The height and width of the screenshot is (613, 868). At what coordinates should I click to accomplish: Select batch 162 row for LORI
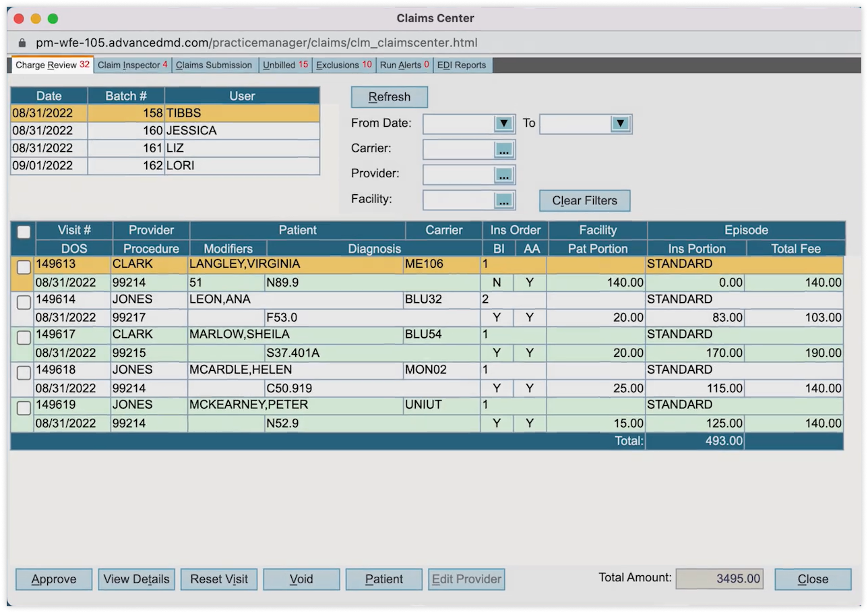(x=165, y=166)
